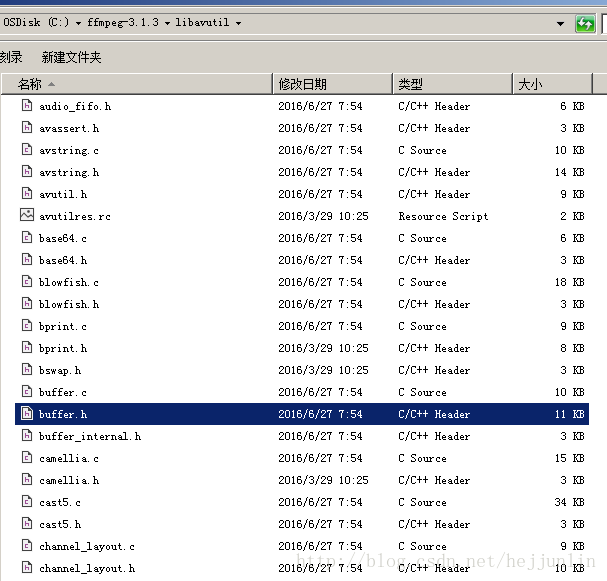
Task: Expand dropdown arrow after ffmpeg-3.1.3
Action: 167,23
